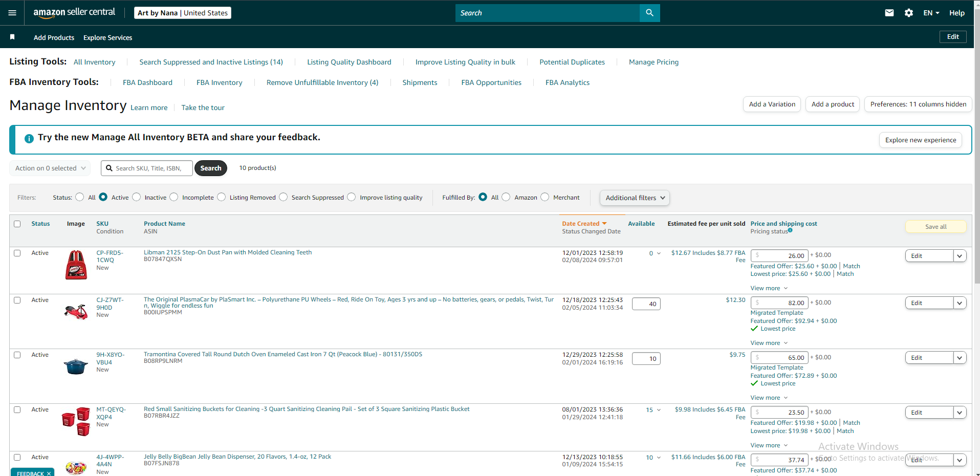Viewport: 980px width, 476px height.
Task: Open the Action on 0 selected dropdown
Action: [50, 168]
